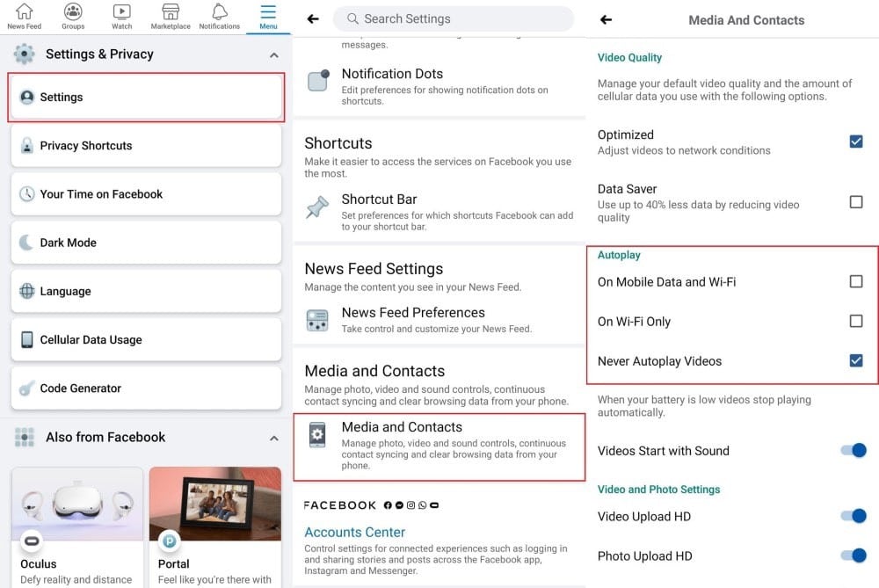The width and height of the screenshot is (879, 588).
Task: Toggle Photo Upload HD switch
Action: point(854,555)
